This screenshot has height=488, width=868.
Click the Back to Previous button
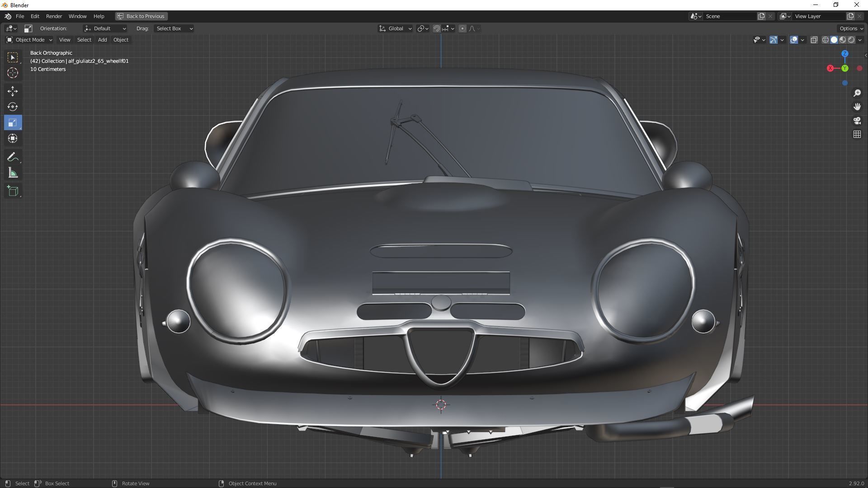(x=141, y=16)
